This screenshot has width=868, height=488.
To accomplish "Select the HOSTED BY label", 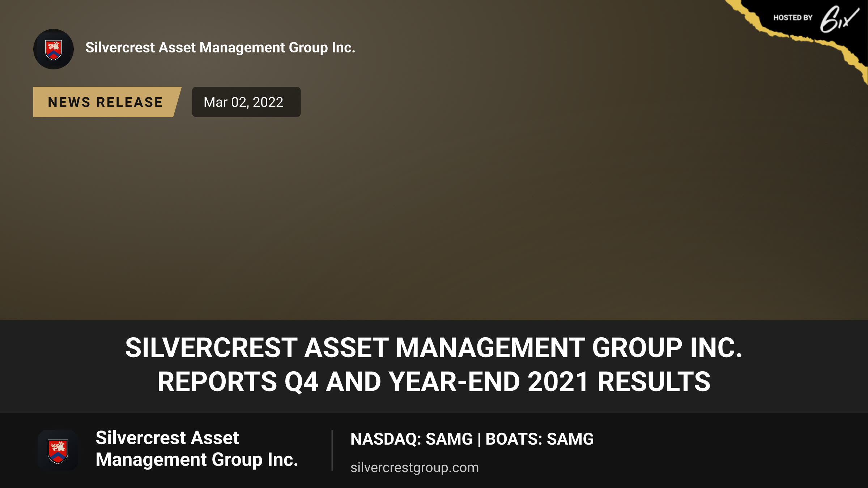I will pos(793,18).
